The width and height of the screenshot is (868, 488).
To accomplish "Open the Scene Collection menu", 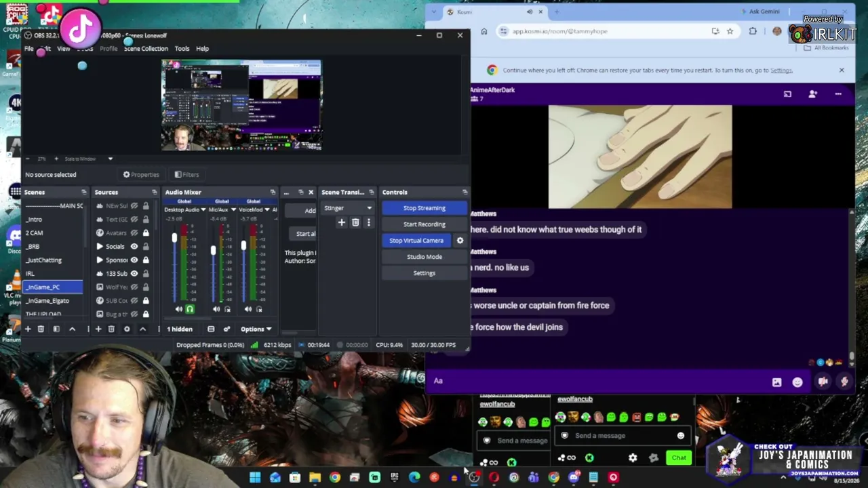I will pyautogui.click(x=146, y=49).
